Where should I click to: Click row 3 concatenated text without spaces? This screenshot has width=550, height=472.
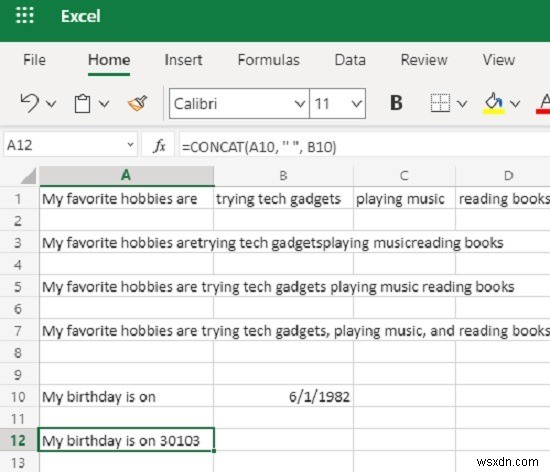click(x=273, y=243)
